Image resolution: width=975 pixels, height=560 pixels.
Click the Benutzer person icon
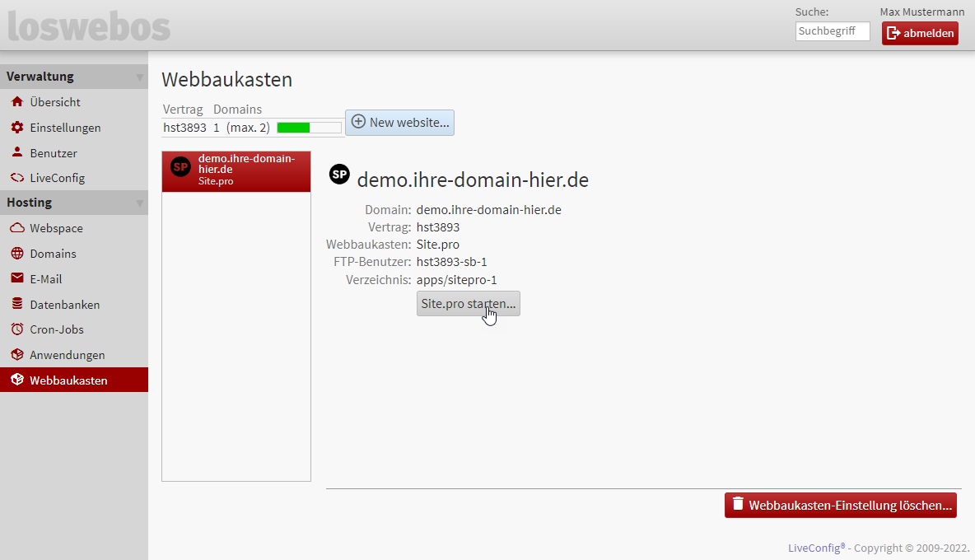click(16, 152)
